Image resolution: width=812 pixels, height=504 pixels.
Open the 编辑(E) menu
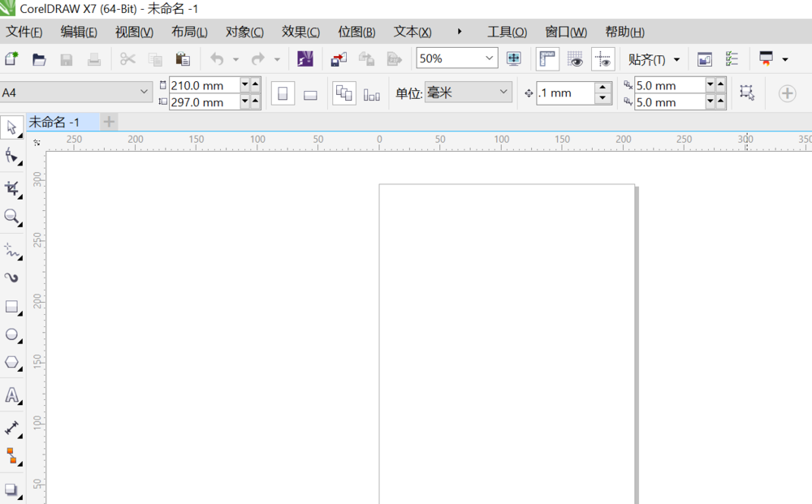(79, 32)
